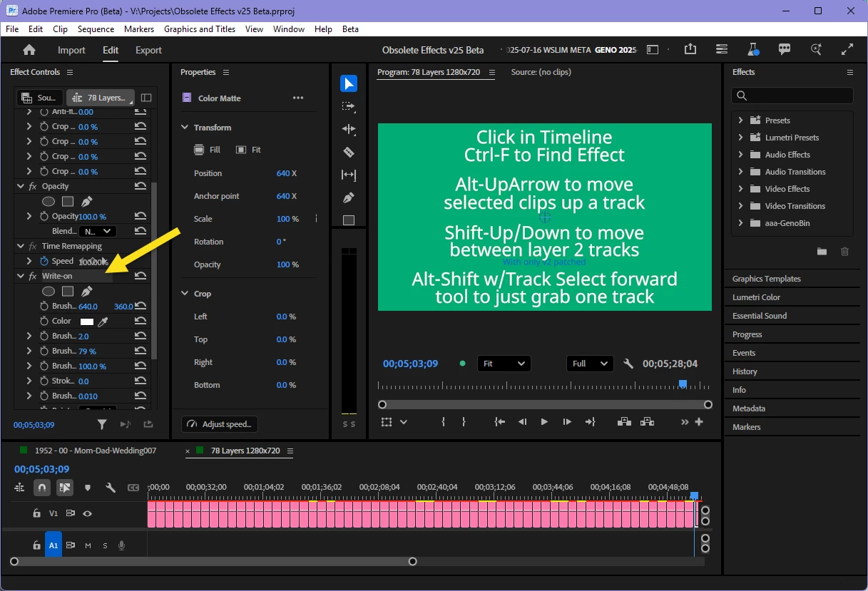
Task: Open the Fit zoom level dropdown
Action: 504,364
